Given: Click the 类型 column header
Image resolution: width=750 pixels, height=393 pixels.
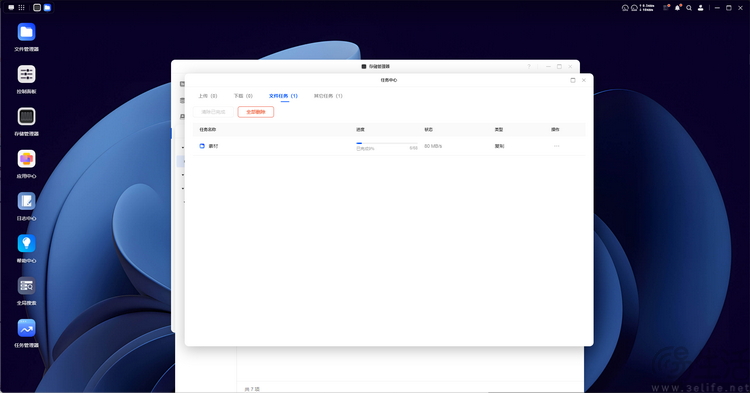Looking at the screenshot, I should (499, 130).
